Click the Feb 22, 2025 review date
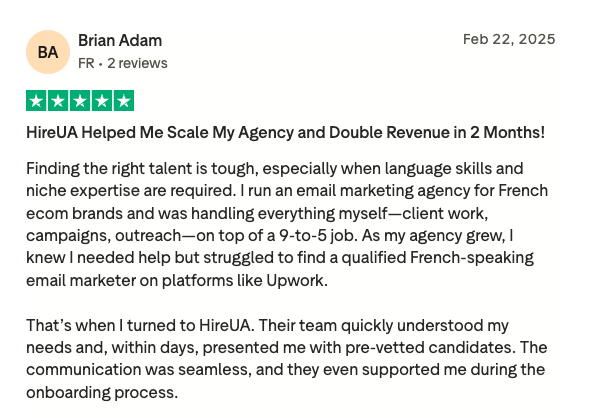This screenshot has width=600, height=418. (x=509, y=39)
